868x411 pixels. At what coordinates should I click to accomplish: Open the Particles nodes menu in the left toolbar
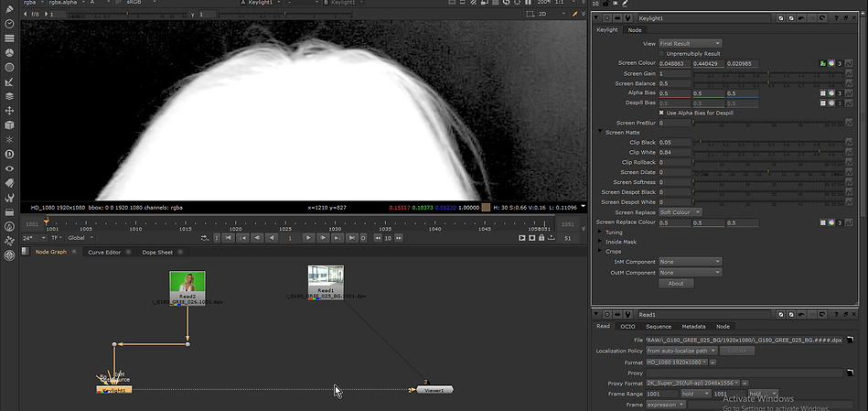[x=9, y=139]
